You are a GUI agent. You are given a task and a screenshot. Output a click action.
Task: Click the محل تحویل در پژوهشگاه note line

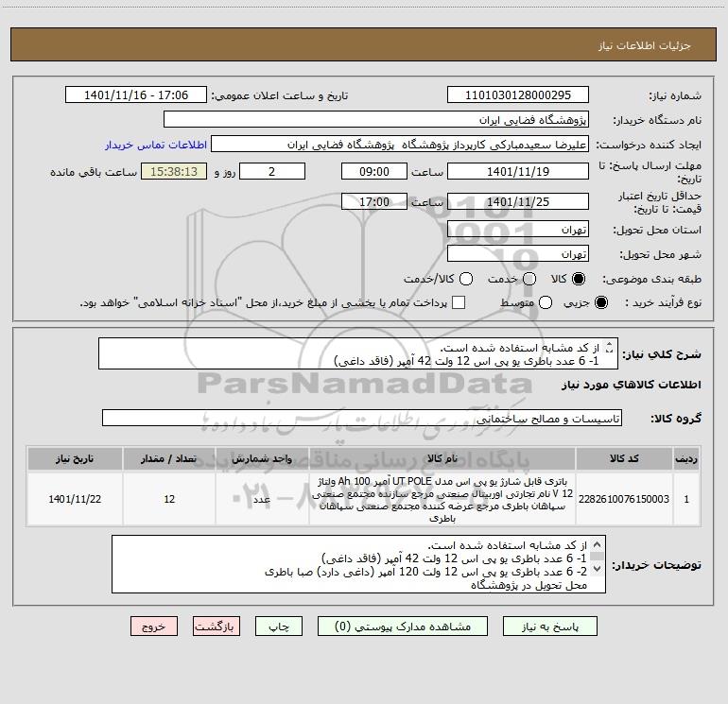[529, 585]
